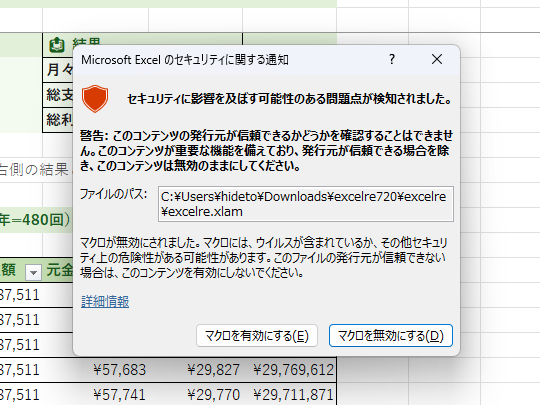Image resolution: width=540 pixels, height=405 pixels.
Task: Click the マクロを有効にする(E) button
Action: pos(257,335)
